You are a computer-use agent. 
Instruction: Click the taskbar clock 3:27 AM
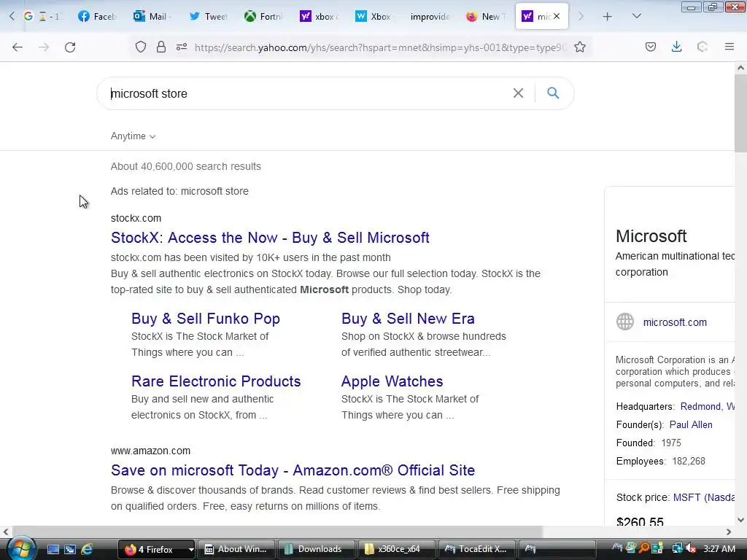pos(719,549)
